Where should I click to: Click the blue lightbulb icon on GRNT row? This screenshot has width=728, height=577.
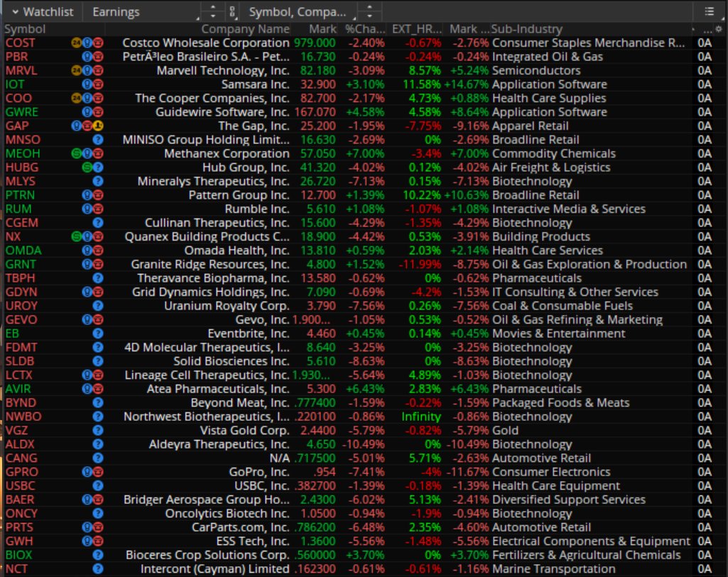point(87,265)
